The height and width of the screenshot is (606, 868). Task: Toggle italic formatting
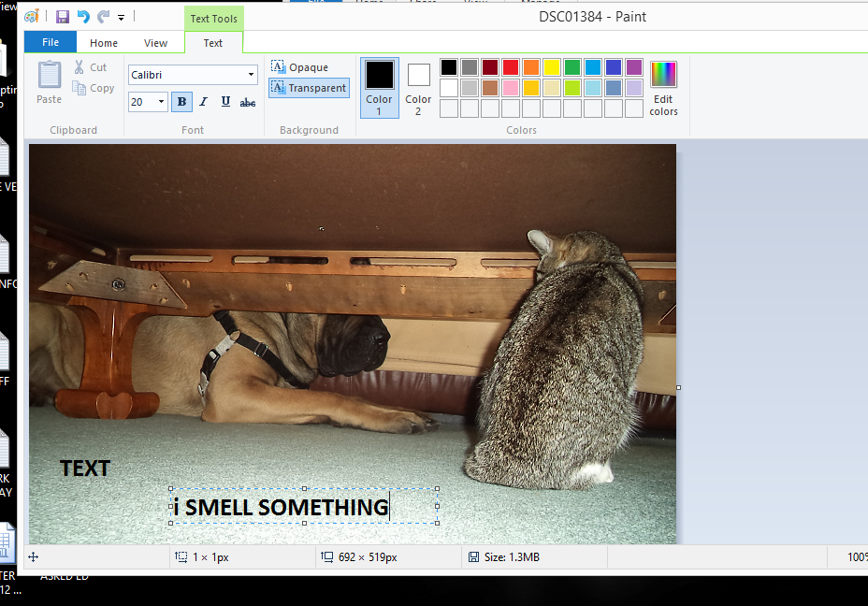coord(204,102)
